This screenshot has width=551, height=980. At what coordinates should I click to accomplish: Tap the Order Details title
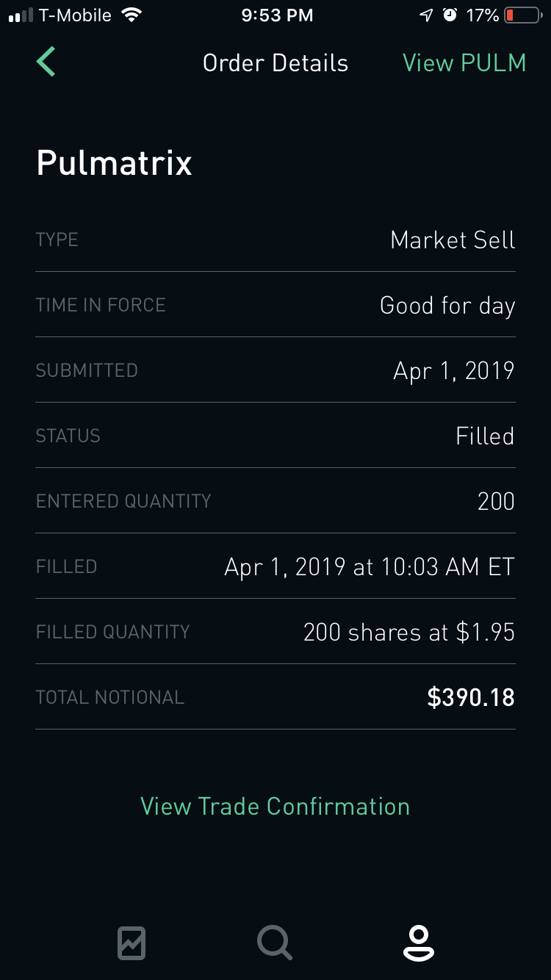(275, 63)
